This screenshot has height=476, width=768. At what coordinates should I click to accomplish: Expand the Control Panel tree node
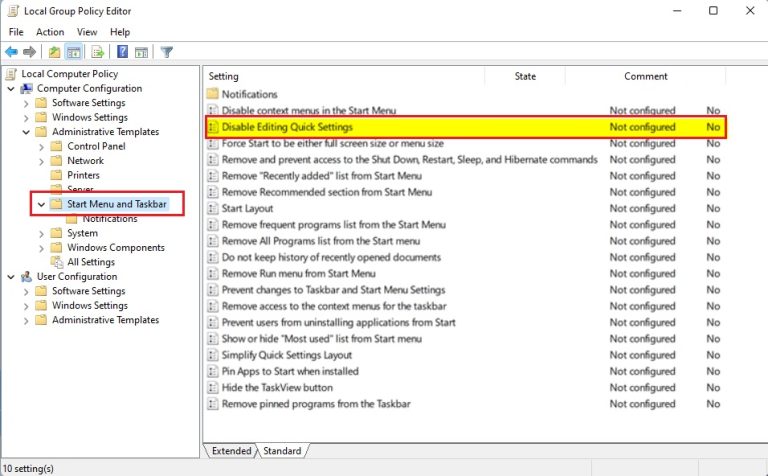pos(41,146)
